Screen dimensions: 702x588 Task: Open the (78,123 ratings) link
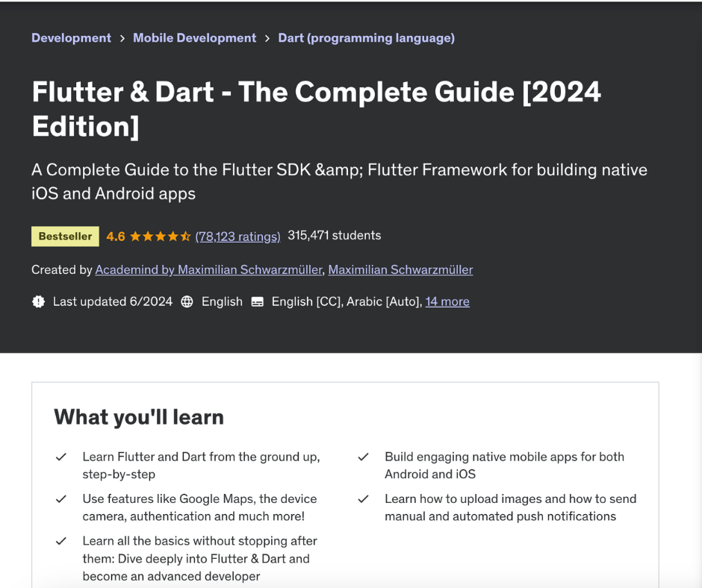click(x=237, y=237)
